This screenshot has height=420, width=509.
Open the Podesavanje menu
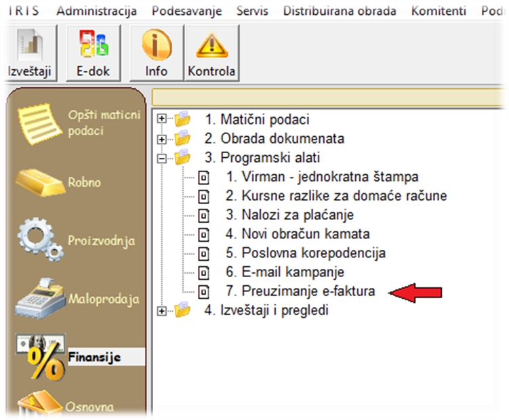[187, 11]
